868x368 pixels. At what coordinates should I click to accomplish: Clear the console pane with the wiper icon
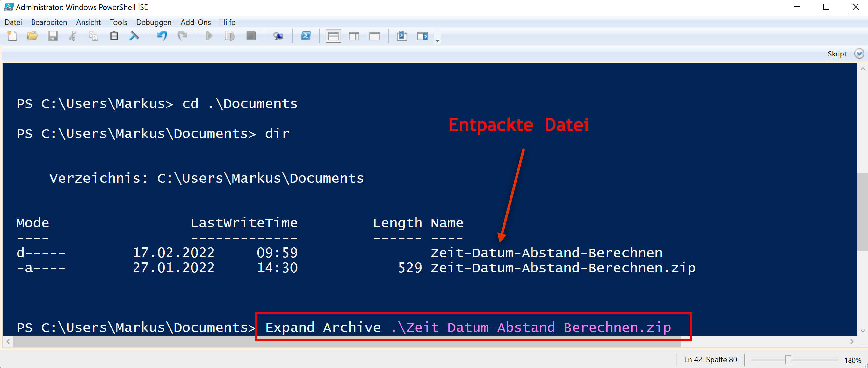[134, 36]
